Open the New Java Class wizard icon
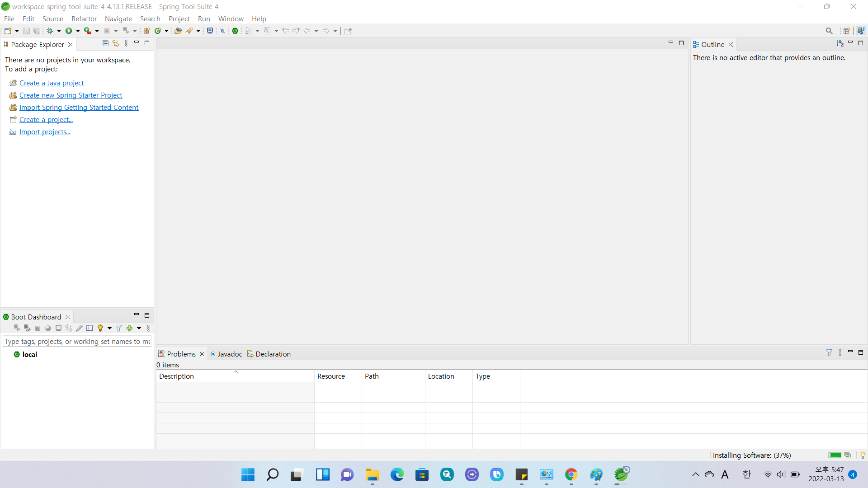 coord(158,31)
